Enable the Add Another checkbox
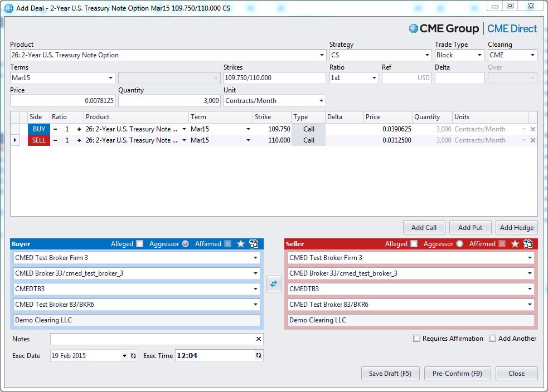 tap(492, 339)
